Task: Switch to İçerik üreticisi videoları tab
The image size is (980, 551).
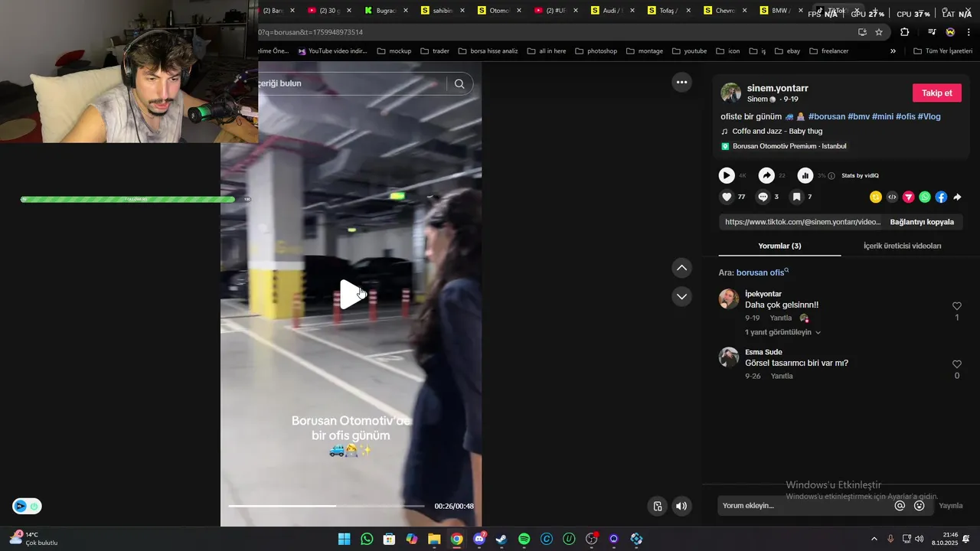Action: pyautogui.click(x=902, y=246)
